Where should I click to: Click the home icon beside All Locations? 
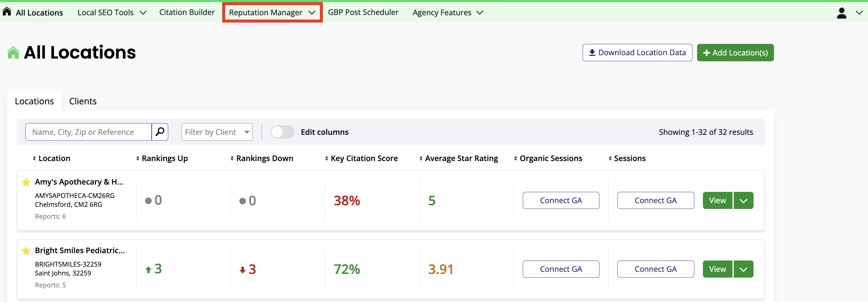[7, 12]
